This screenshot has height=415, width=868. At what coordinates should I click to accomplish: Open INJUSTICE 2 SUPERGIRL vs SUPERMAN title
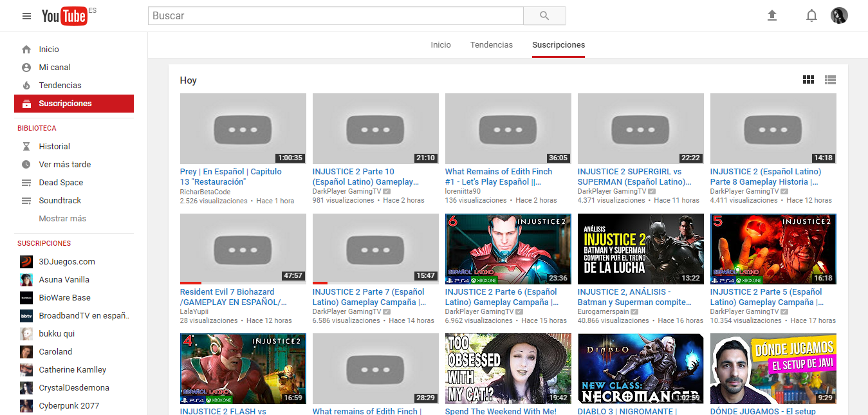point(634,177)
